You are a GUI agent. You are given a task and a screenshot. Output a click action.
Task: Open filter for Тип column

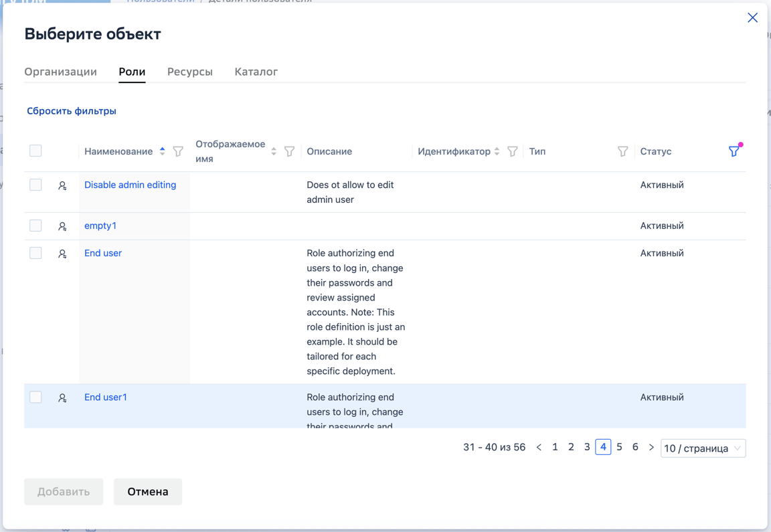coord(622,151)
